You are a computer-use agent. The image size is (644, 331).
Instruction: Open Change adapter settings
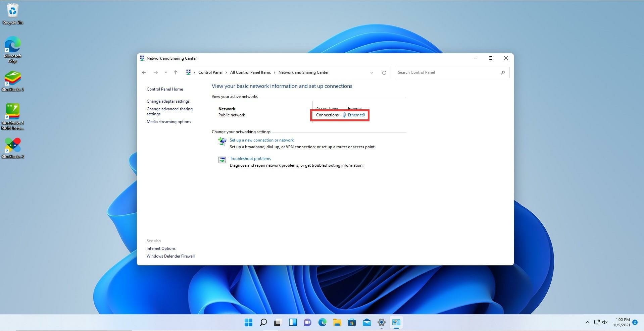coord(168,101)
